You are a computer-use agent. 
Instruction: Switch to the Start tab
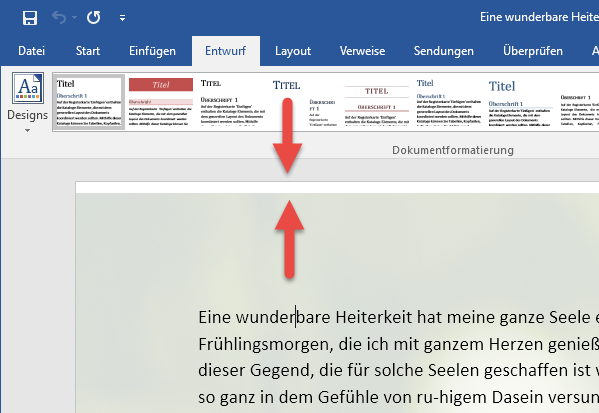click(x=87, y=51)
